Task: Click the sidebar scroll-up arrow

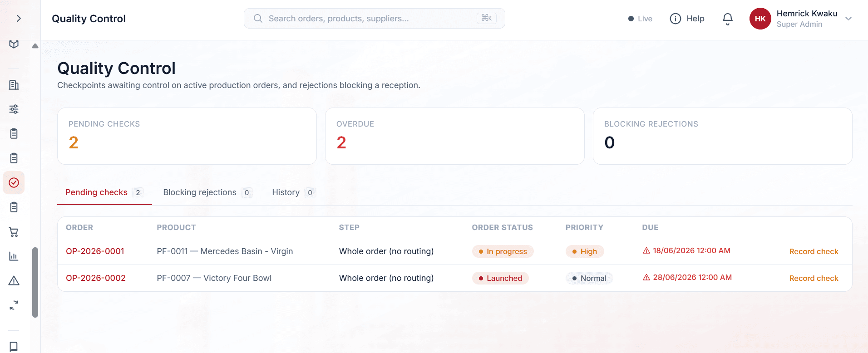Action: [x=35, y=46]
